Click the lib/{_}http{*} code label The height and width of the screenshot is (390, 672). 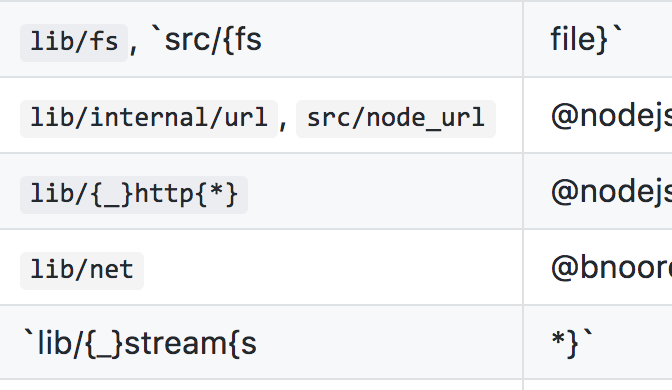tap(134, 195)
